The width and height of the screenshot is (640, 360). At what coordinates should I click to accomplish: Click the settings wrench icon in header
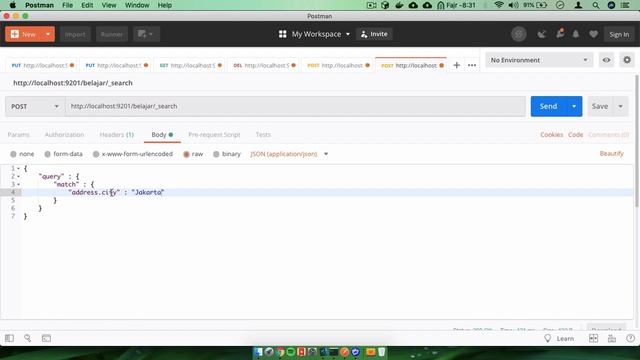560,33
